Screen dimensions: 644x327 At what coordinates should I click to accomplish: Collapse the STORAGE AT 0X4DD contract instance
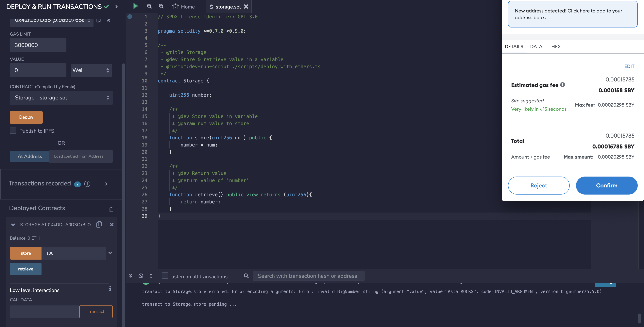(x=13, y=225)
